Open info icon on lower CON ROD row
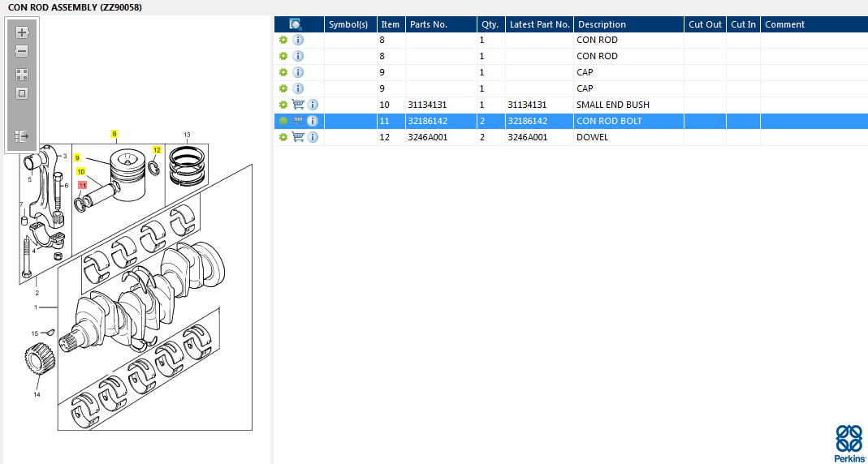Image resolution: width=868 pixels, height=464 pixels. [298, 56]
